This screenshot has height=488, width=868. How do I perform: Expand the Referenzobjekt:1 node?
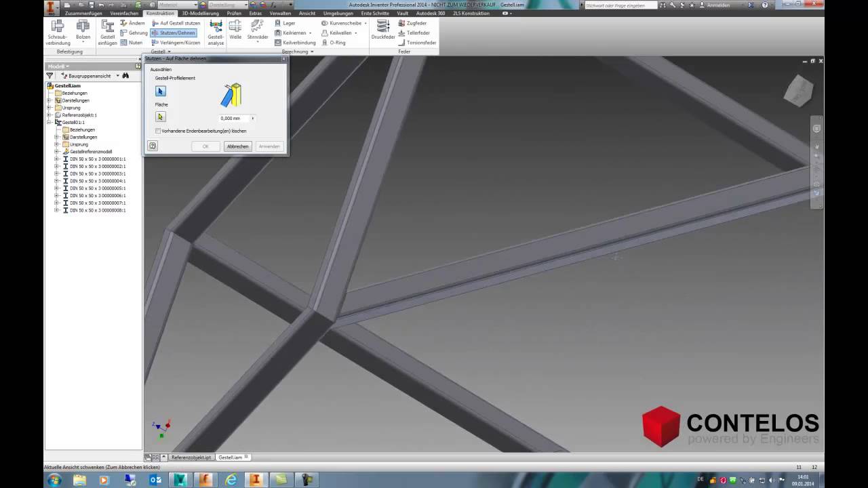pyautogui.click(x=50, y=115)
